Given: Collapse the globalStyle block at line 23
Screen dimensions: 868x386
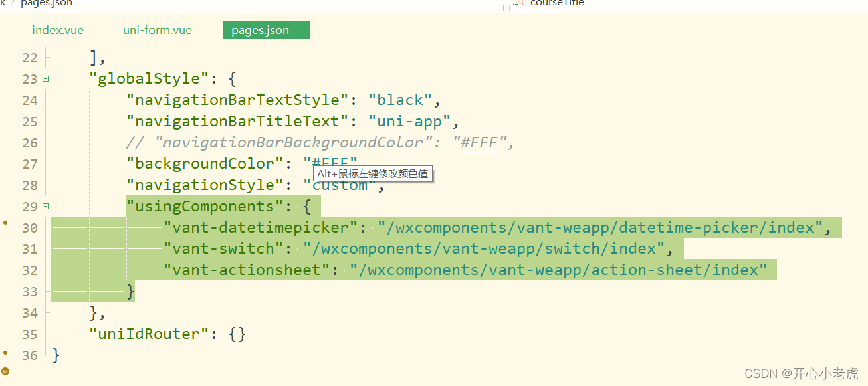Looking at the screenshot, I should (x=44, y=78).
